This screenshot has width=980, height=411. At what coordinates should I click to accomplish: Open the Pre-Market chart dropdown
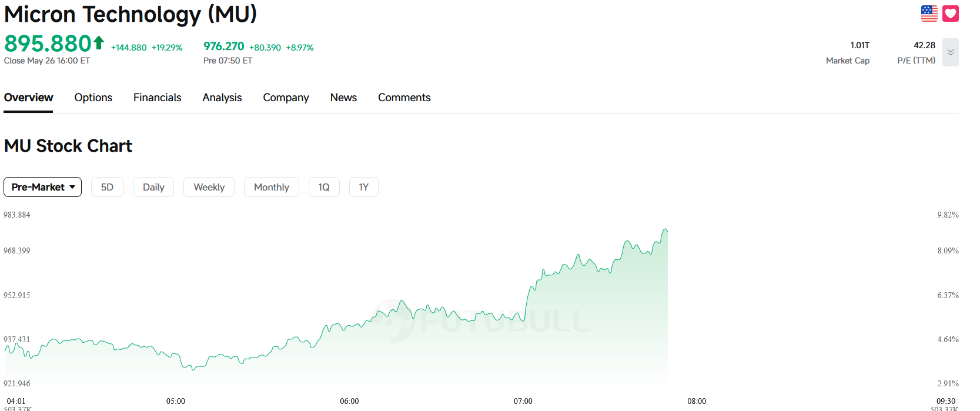coord(43,187)
